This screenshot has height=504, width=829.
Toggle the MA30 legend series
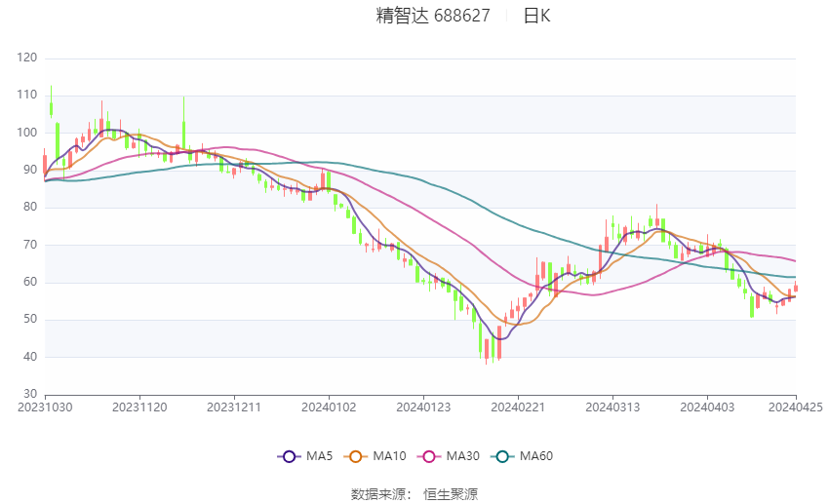(x=449, y=456)
